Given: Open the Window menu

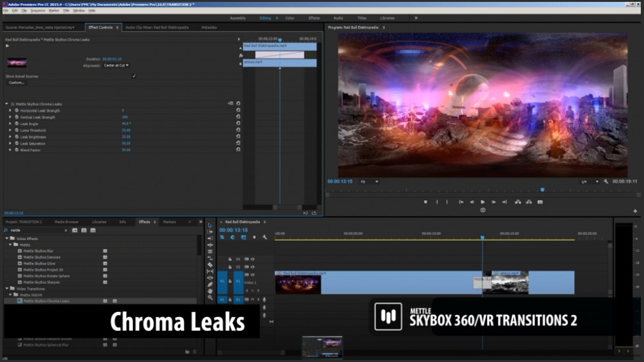Looking at the screenshot, I should 79,10.
